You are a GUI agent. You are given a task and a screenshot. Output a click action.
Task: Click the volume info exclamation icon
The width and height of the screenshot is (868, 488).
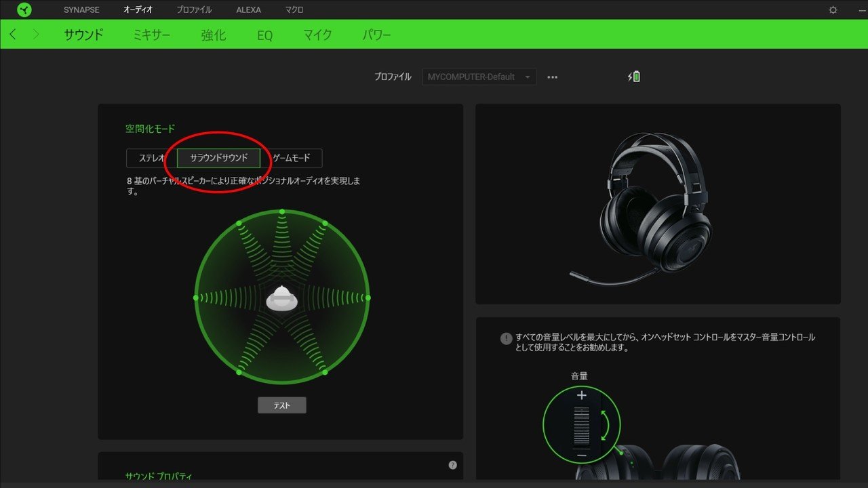click(506, 338)
